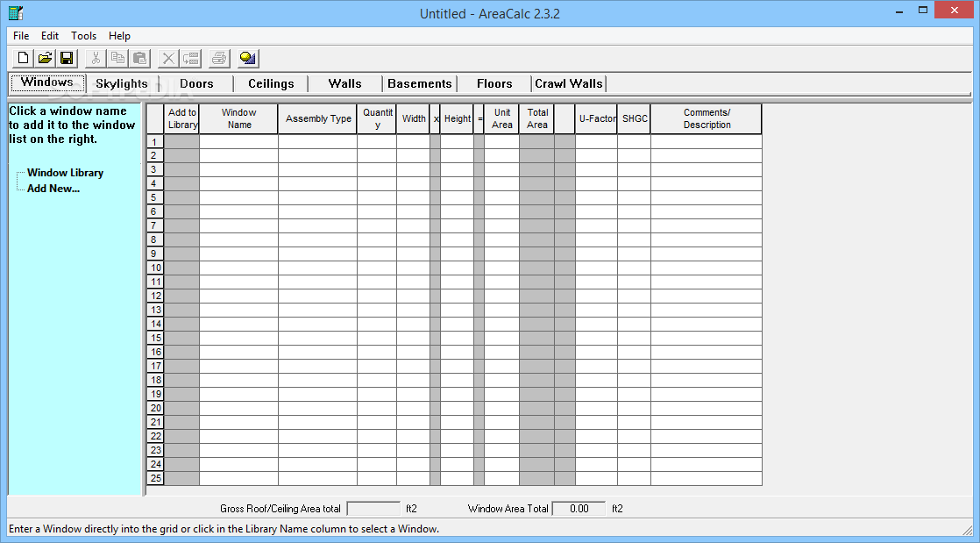
Task: Create a new file with the blank page icon
Action: tap(23, 58)
